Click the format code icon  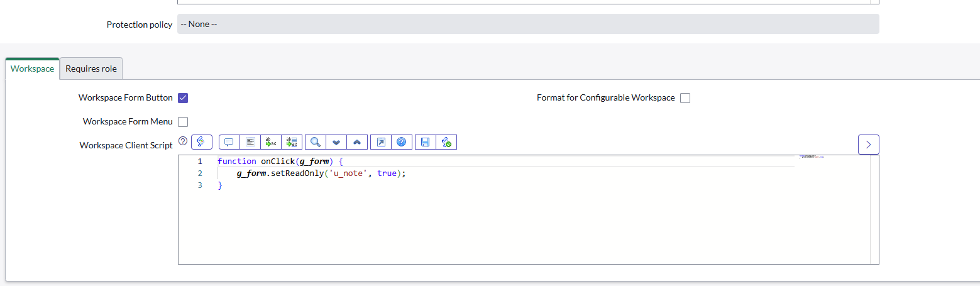(250, 142)
